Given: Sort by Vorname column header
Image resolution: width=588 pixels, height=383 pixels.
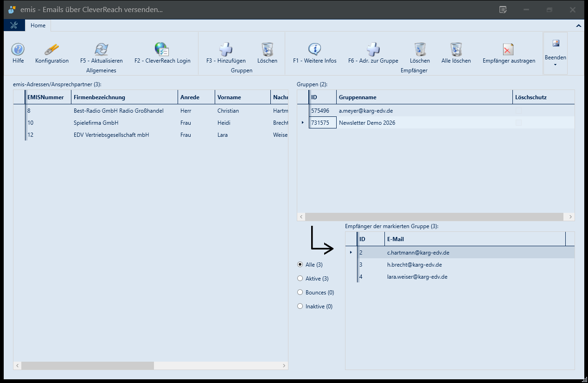Looking at the screenshot, I should (x=243, y=97).
